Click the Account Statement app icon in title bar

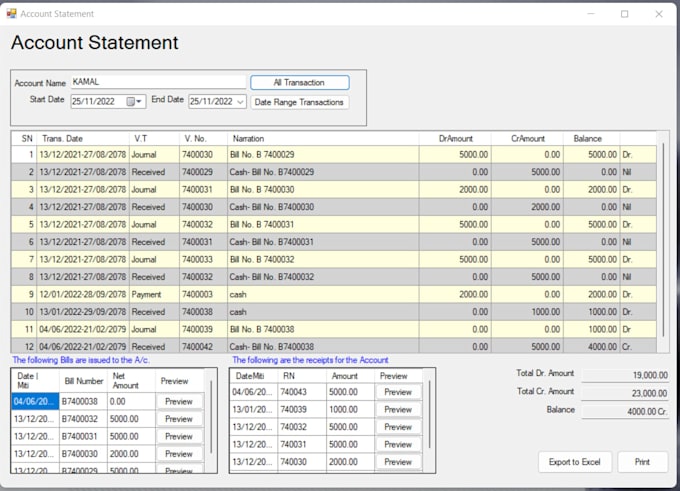(x=11, y=13)
